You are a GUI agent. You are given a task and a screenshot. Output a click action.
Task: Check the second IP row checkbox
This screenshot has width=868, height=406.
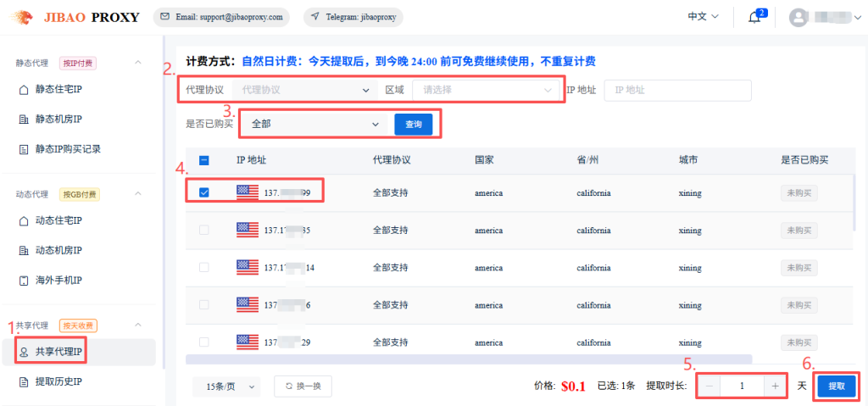pos(203,230)
